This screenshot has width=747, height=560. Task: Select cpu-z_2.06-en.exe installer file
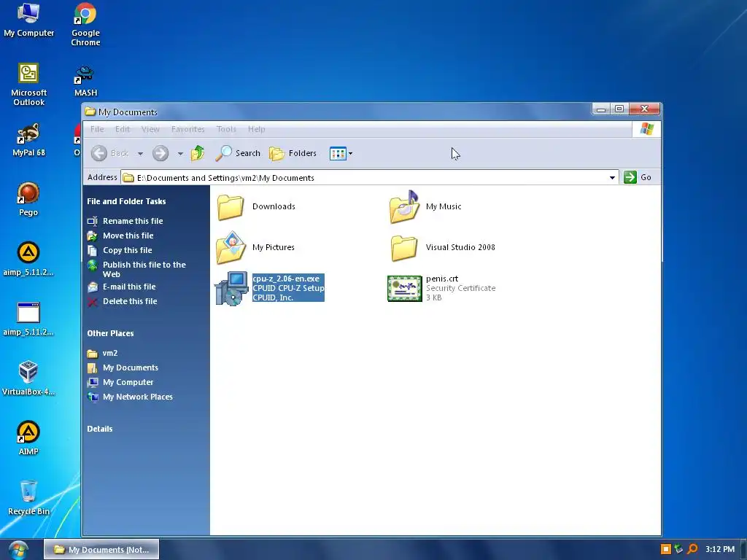coord(270,288)
